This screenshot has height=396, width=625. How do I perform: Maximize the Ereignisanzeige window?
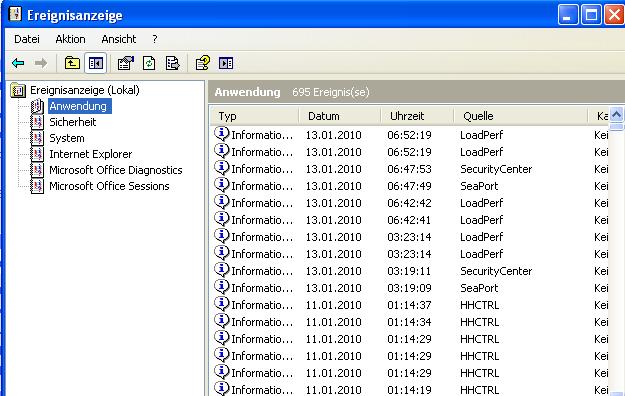click(591, 15)
